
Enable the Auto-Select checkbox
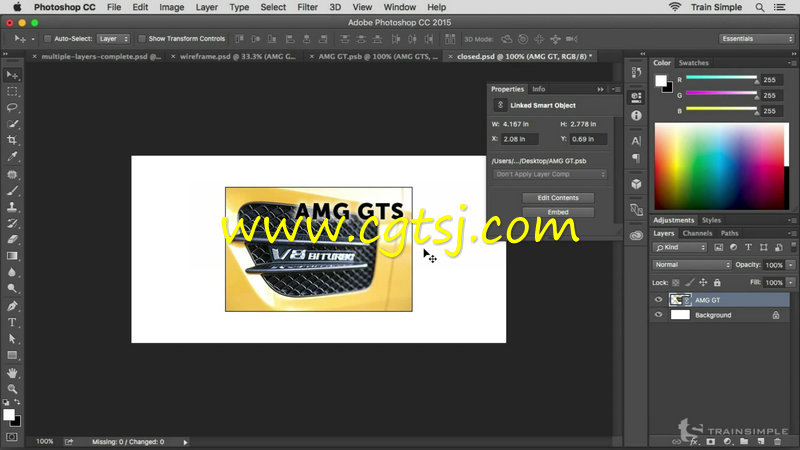coord(47,39)
